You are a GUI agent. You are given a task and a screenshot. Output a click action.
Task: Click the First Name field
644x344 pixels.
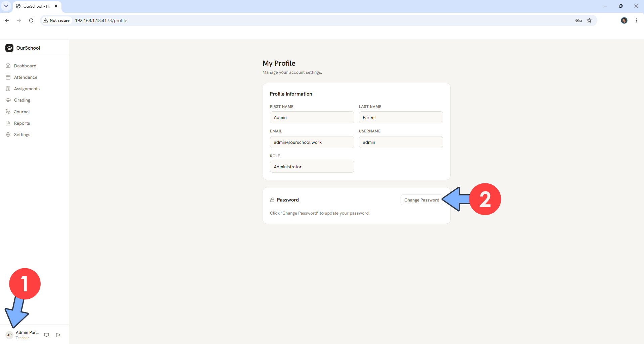point(312,117)
